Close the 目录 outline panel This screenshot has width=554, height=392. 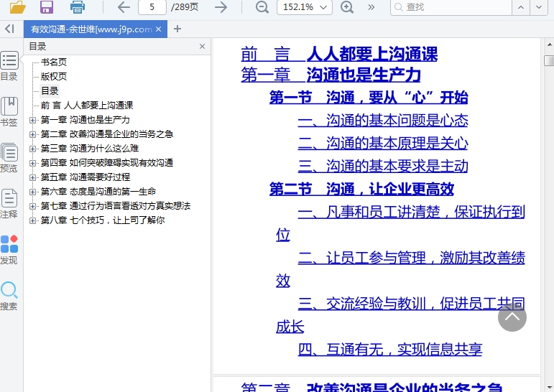tap(202, 47)
